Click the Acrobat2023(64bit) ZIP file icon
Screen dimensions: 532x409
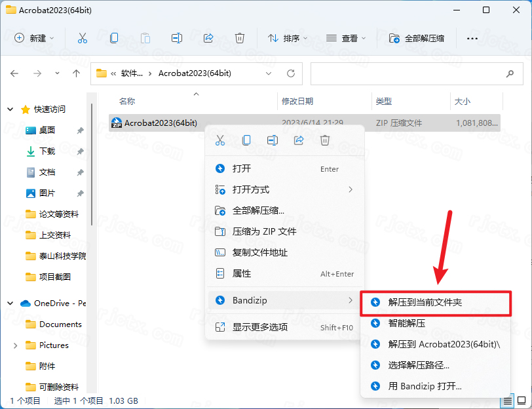117,123
